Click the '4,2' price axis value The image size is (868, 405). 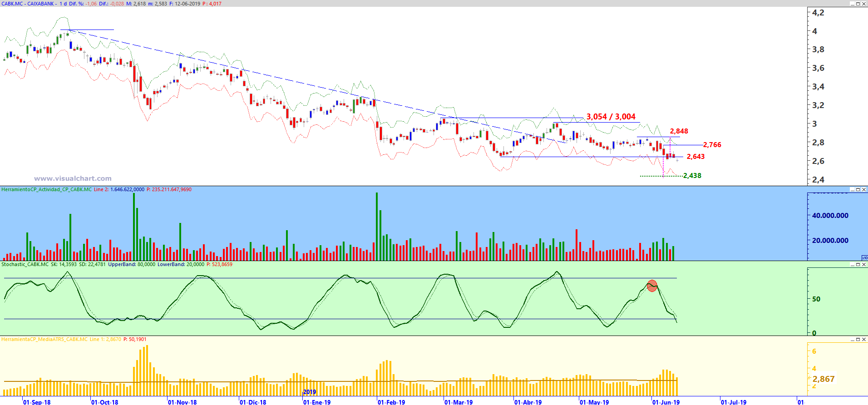818,13
